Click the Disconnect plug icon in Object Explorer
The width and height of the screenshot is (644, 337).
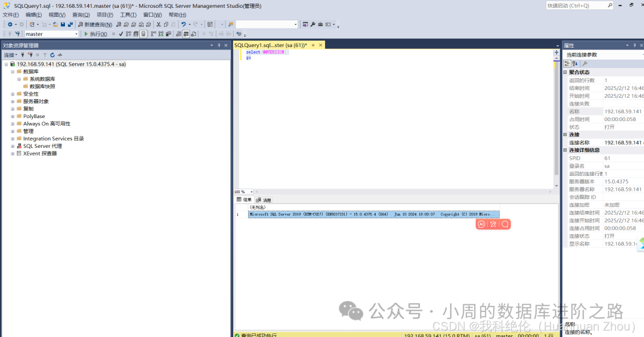[x=30, y=55]
